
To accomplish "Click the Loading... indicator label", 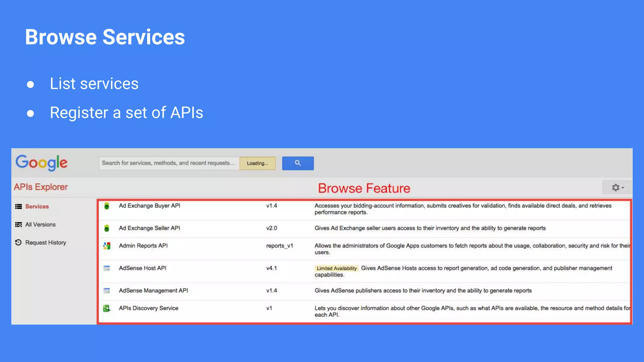I will (258, 163).
